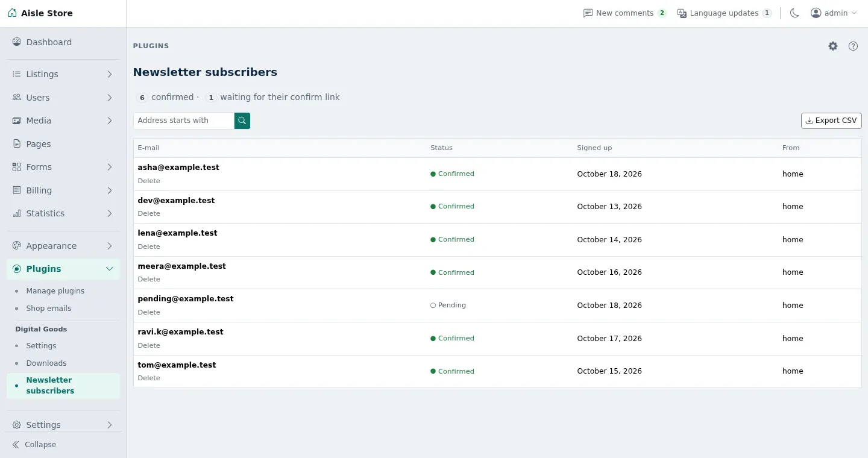Open the help question mark icon
The height and width of the screenshot is (458, 868).
853,46
